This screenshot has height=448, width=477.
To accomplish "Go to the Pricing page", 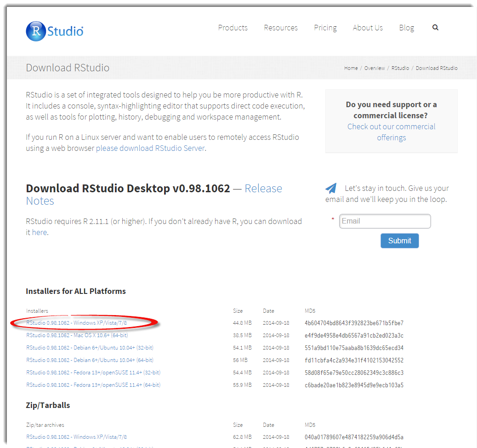I will (325, 28).
